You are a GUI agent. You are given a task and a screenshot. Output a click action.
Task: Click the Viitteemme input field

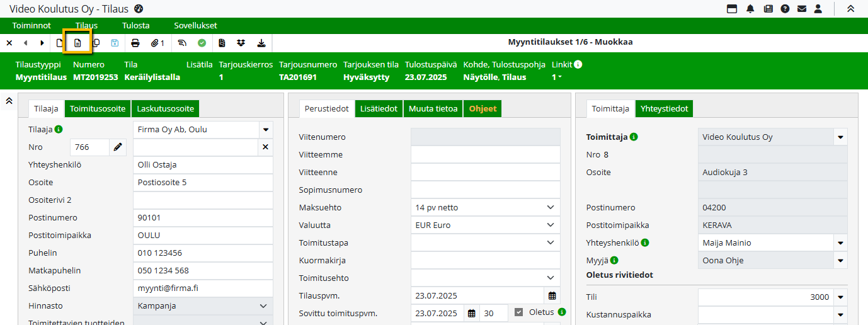(x=485, y=154)
